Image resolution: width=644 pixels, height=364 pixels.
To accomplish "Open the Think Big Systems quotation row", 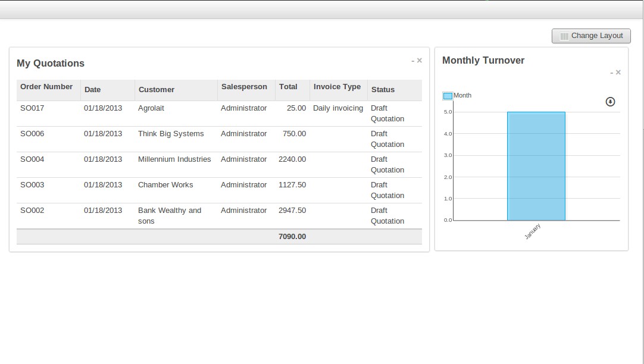I will tap(171, 134).
